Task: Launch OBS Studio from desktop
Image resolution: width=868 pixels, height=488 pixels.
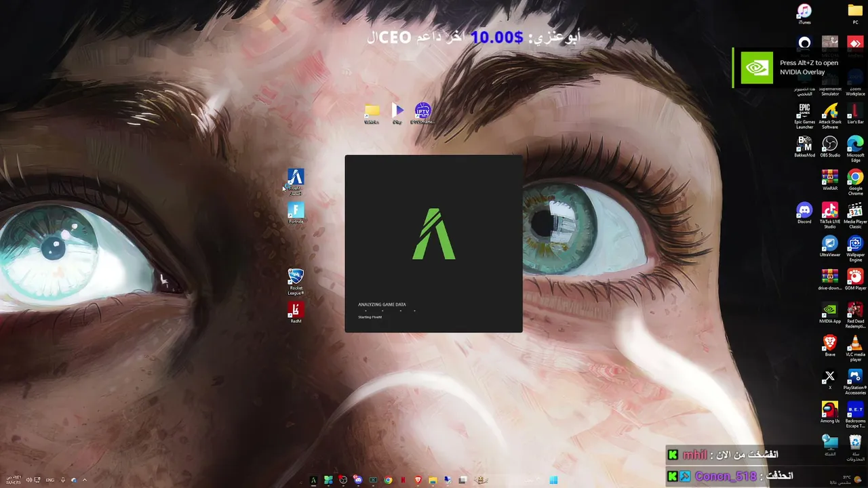Action: pos(830,147)
